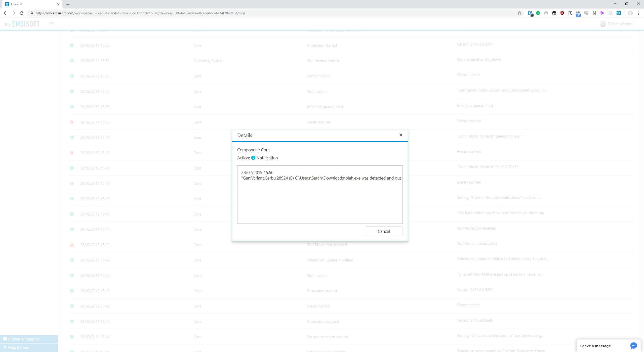
Task: Click the Emsoft shield extension icon
Action: coord(619,13)
